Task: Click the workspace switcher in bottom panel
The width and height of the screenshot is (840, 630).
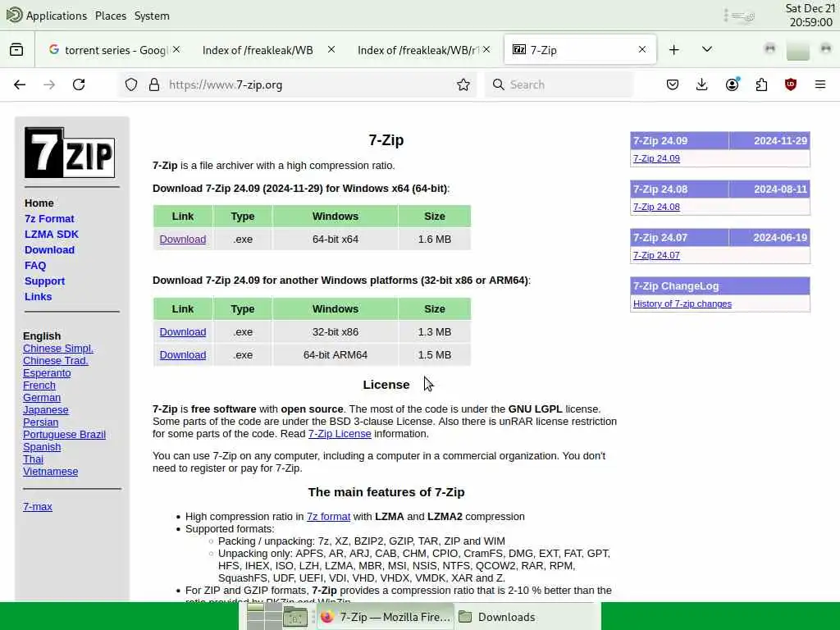Action: coord(265,617)
